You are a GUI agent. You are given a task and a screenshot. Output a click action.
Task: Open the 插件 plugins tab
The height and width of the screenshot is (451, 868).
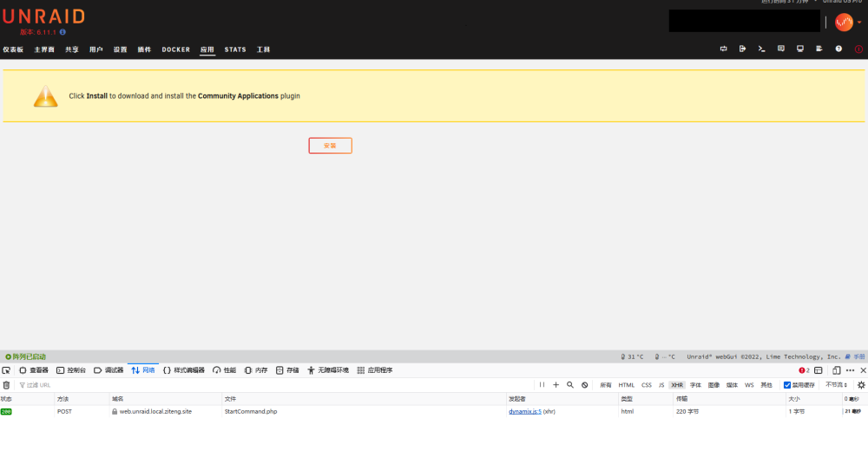[144, 49]
